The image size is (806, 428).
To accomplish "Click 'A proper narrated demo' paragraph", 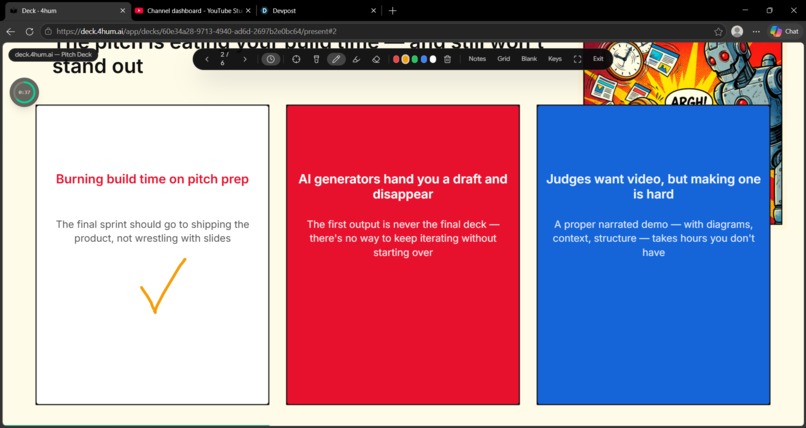I will point(653,238).
